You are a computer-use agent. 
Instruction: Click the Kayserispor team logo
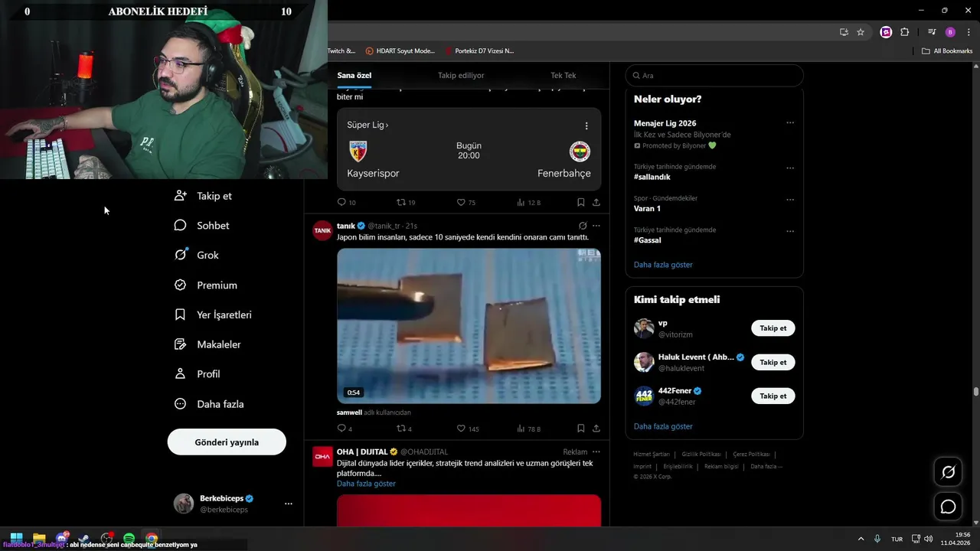click(358, 151)
